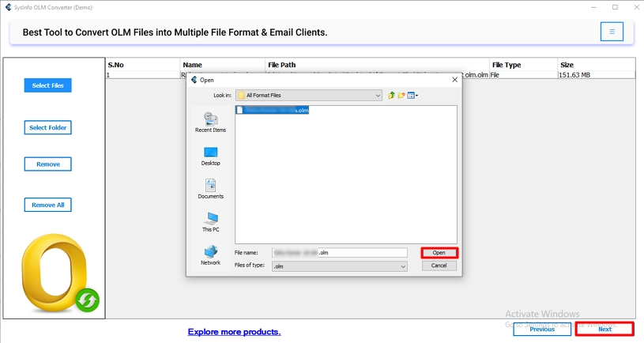Select the highlighted .olm file in list
The height and width of the screenshot is (343, 644).
click(x=273, y=110)
